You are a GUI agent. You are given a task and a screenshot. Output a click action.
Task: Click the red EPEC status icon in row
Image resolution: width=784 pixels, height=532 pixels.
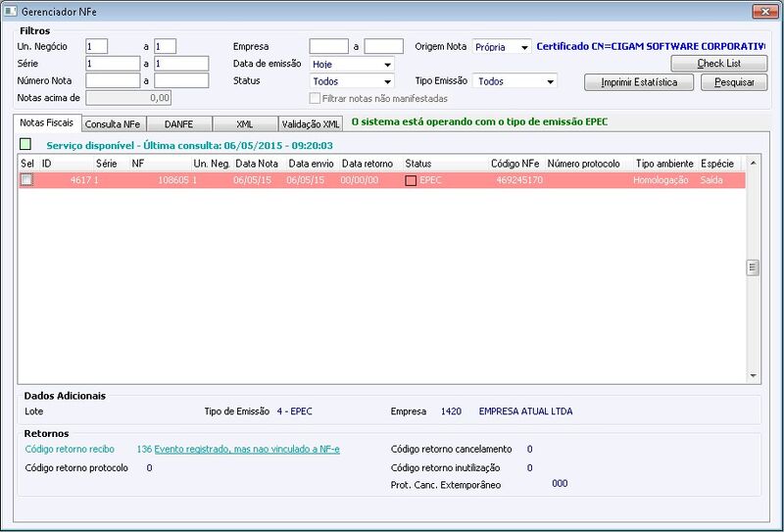point(411,180)
